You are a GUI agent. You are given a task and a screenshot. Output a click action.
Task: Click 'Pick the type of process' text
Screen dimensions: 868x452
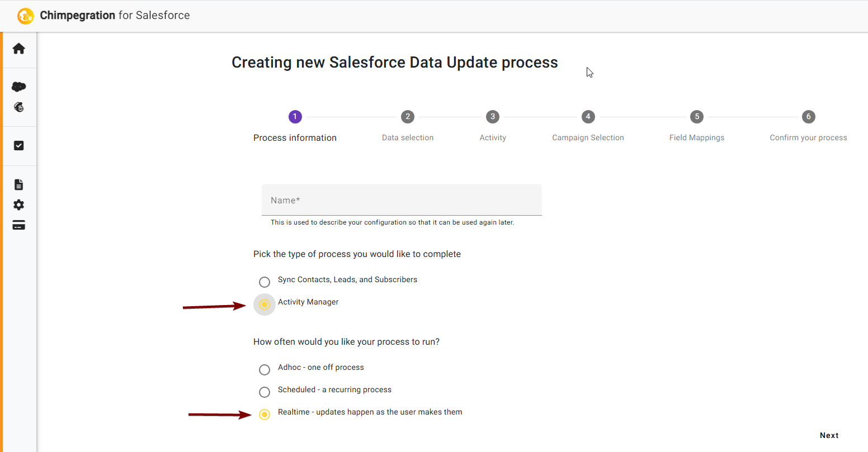pos(357,254)
